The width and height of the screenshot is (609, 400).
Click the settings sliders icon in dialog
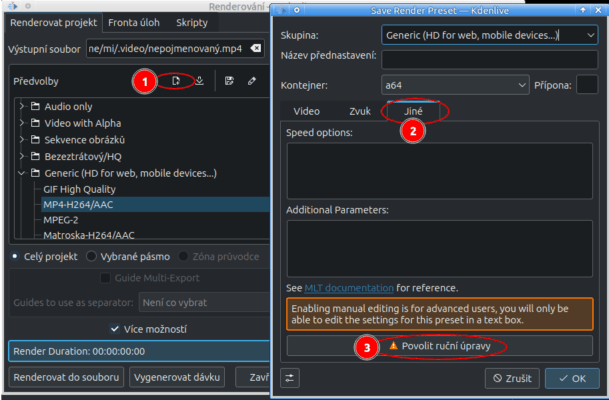[x=290, y=378]
